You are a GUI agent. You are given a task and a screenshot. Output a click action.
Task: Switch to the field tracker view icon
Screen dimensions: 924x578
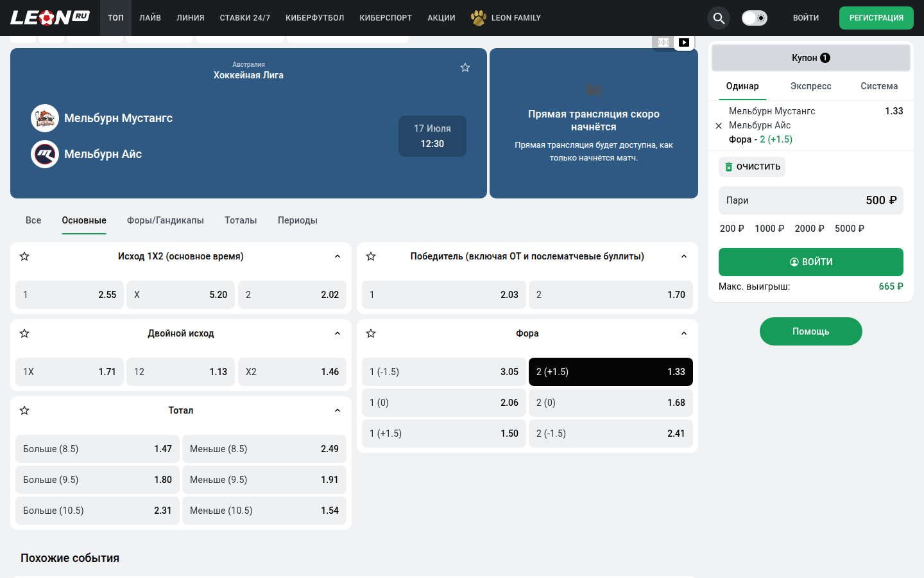pyautogui.click(x=663, y=42)
